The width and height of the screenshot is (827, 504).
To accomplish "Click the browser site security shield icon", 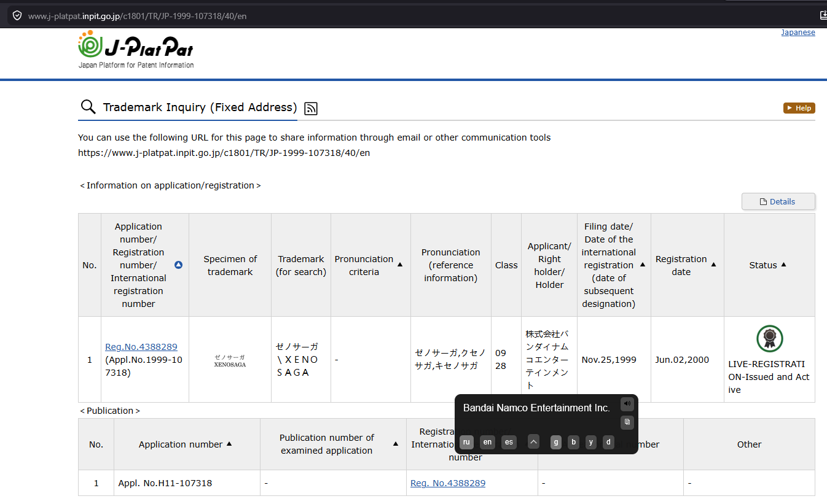I will (17, 15).
